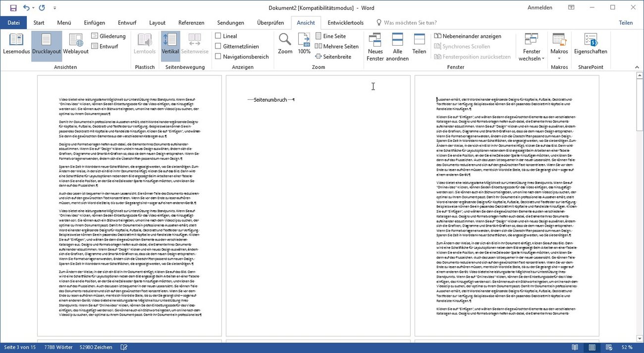The width and height of the screenshot is (644, 353).
Task: Switch to Entwurf draft view
Action: tap(105, 47)
